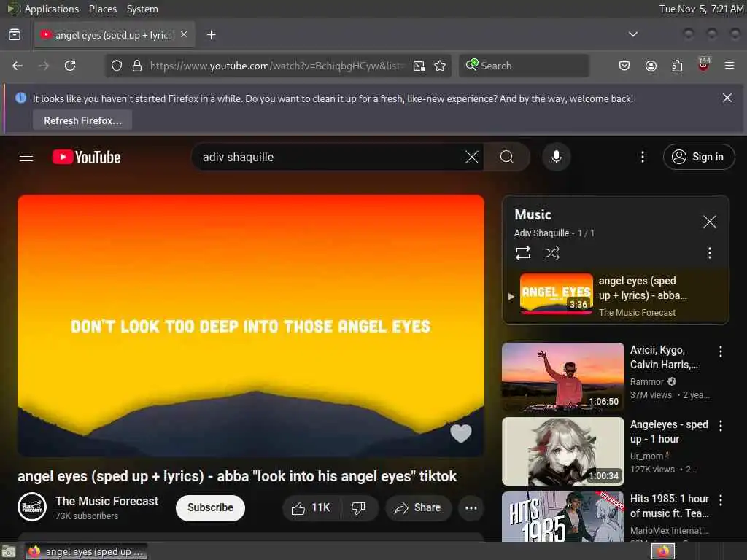Open the System menu

pos(142,9)
